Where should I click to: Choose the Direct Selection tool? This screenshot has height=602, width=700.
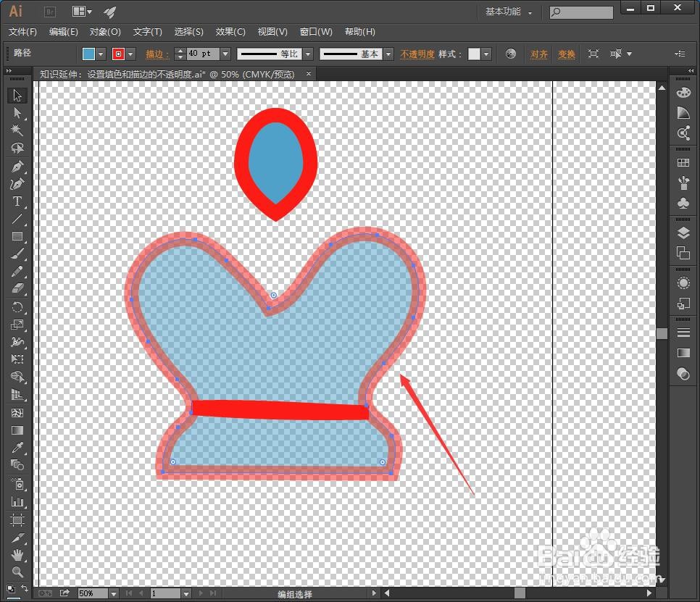[17, 113]
